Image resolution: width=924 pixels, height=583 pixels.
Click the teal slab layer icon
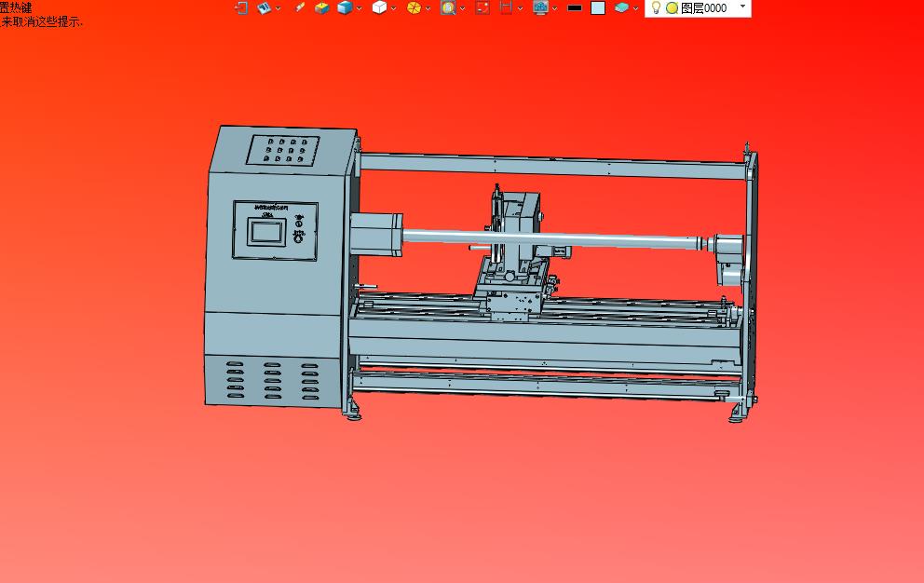(x=621, y=7)
